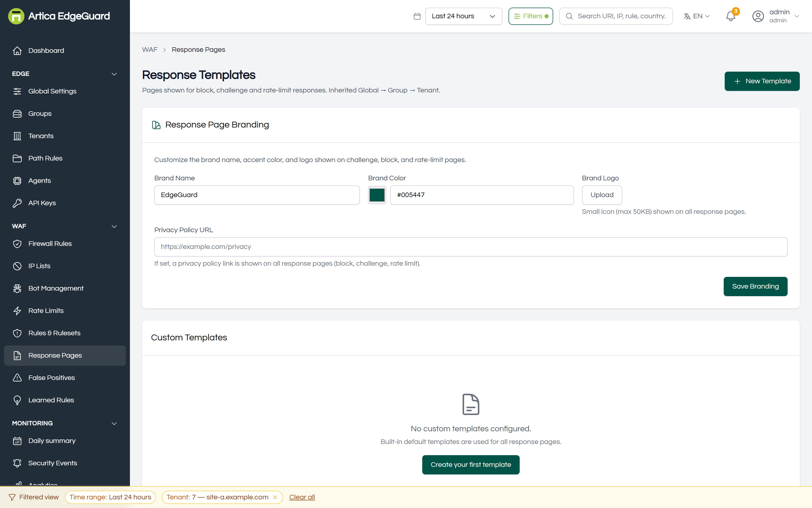The width and height of the screenshot is (812, 508).
Task: Click the search URI, IP, rule field
Action: pyautogui.click(x=616, y=16)
